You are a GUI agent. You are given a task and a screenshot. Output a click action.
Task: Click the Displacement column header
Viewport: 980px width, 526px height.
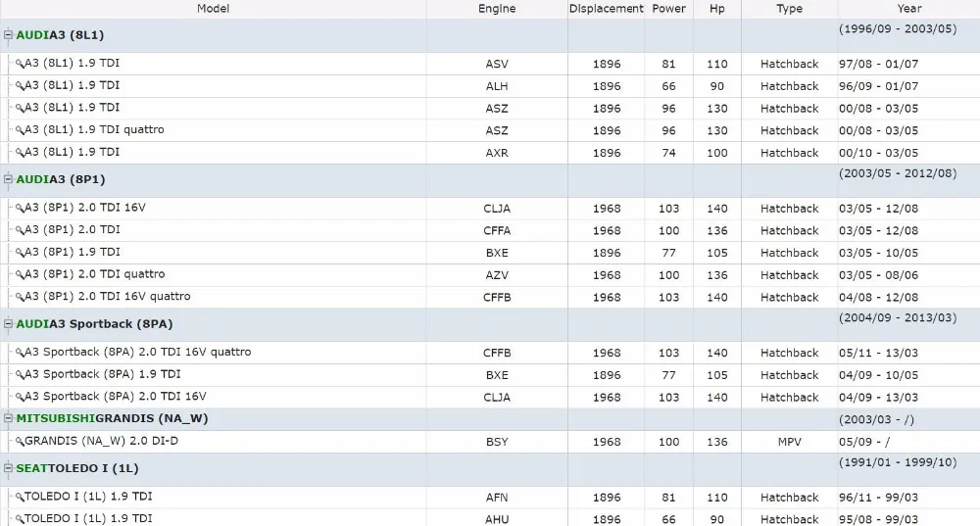pos(606,9)
